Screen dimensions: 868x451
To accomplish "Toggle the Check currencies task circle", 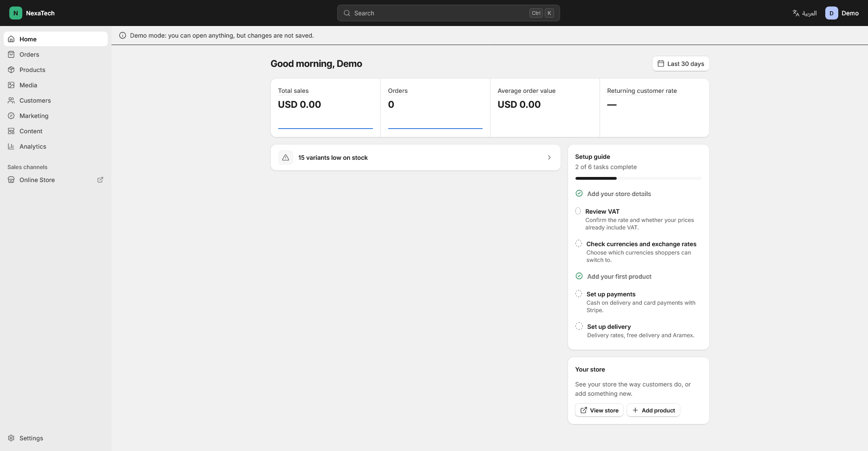I will point(579,243).
